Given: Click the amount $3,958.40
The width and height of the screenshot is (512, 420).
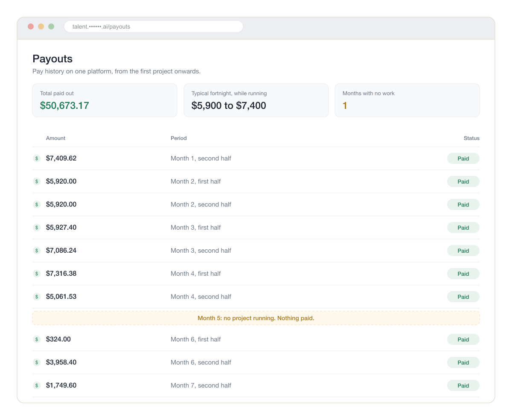Looking at the screenshot, I should coord(61,362).
